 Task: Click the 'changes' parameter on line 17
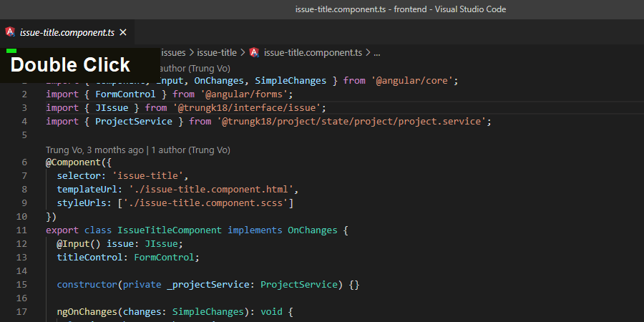click(142, 311)
